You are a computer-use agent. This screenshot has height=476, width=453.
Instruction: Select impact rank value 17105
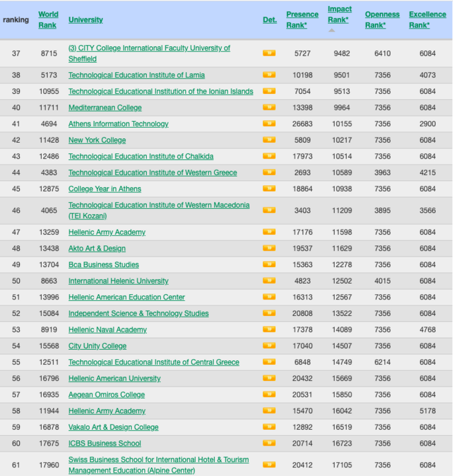coord(342,465)
